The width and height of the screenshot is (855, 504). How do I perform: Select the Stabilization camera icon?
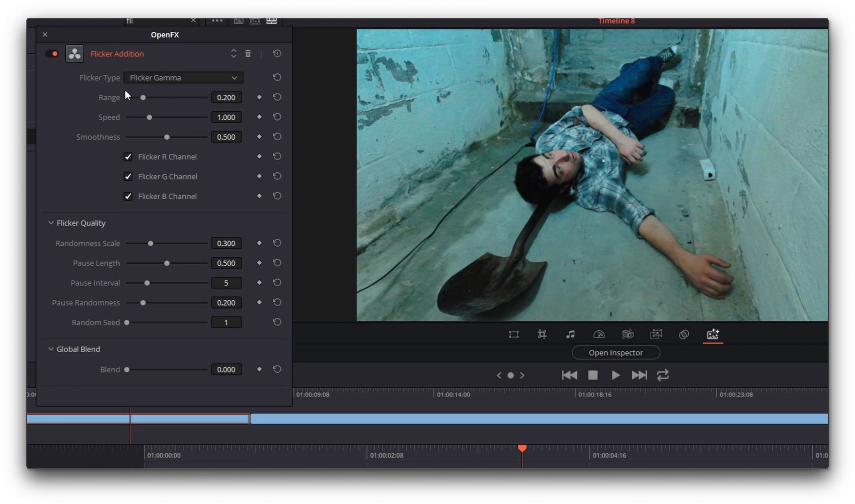pos(628,334)
